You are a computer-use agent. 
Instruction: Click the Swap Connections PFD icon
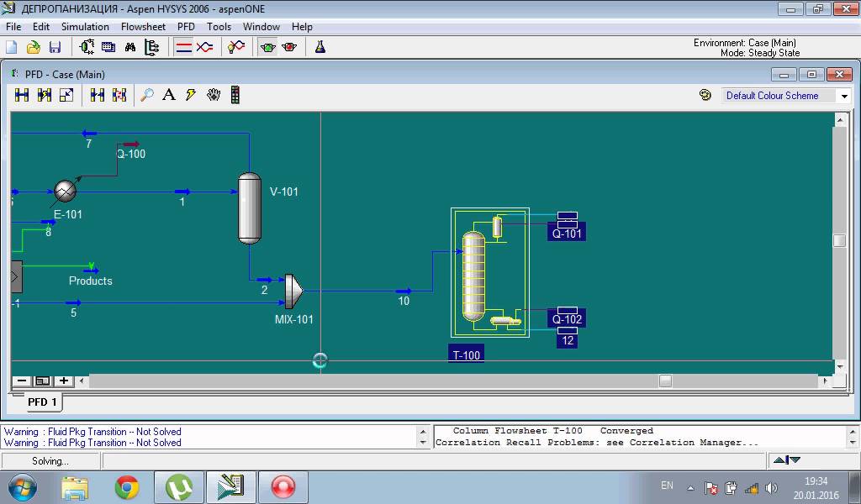[x=119, y=95]
